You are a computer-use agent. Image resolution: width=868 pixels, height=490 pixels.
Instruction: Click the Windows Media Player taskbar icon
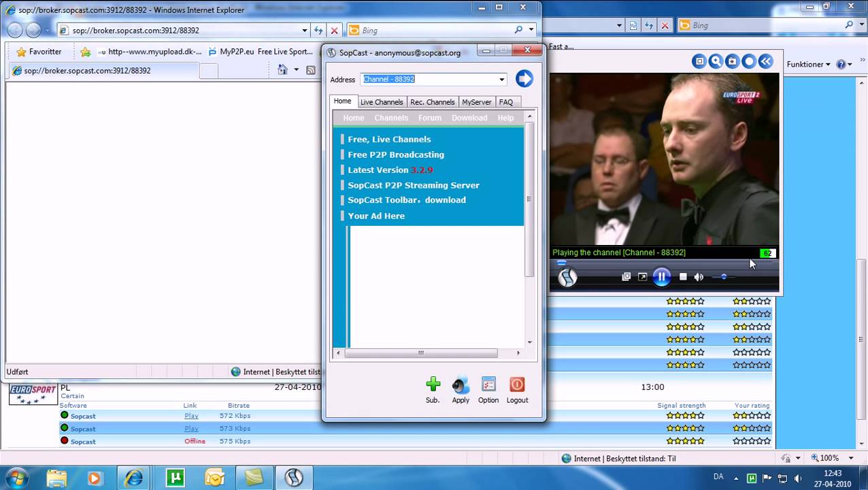[x=94, y=478]
